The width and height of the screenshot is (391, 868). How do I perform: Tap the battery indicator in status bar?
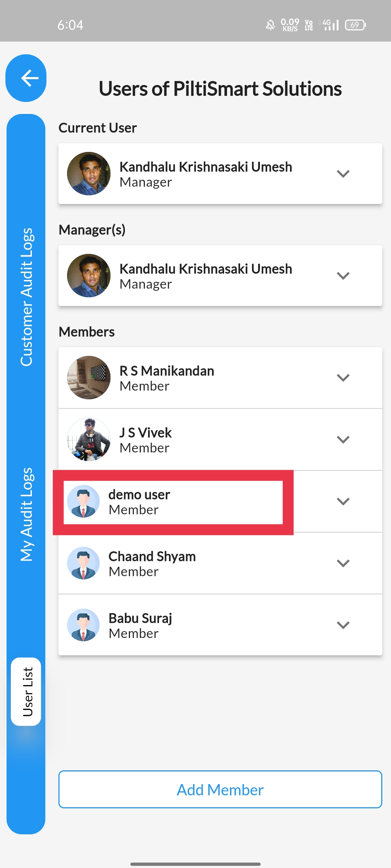coord(356,25)
